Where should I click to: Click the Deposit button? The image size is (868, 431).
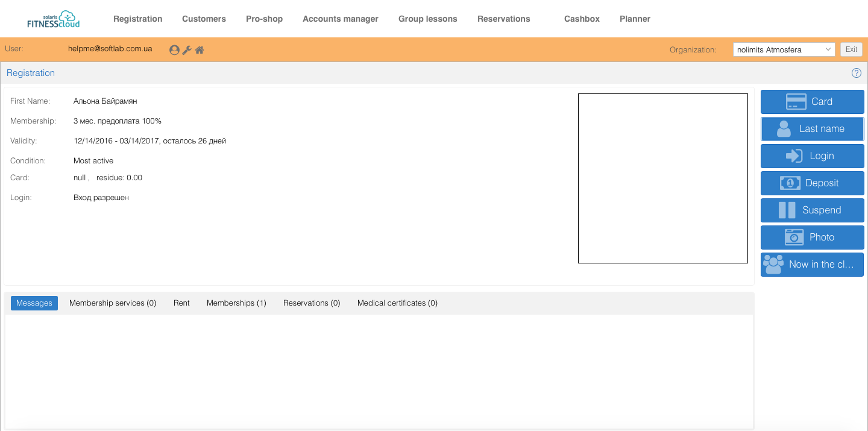click(813, 183)
